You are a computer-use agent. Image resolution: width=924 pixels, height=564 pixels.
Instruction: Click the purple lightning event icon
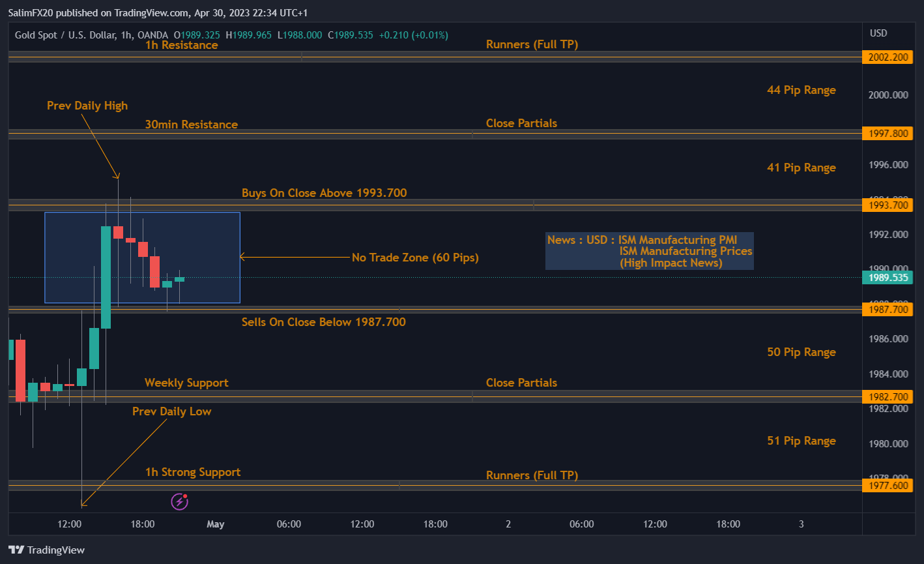click(179, 501)
